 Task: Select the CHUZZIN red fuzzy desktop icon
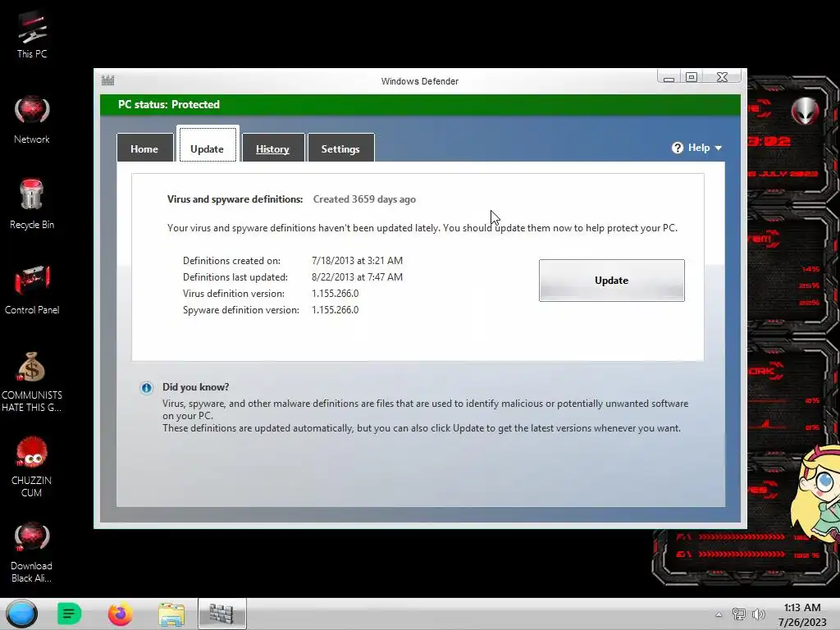pos(32,467)
